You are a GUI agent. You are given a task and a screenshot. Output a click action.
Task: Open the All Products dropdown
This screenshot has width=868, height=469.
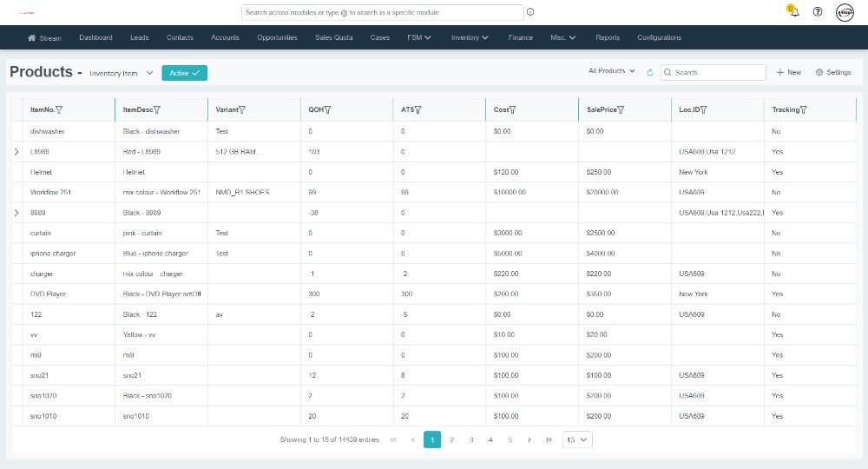point(612,71)
